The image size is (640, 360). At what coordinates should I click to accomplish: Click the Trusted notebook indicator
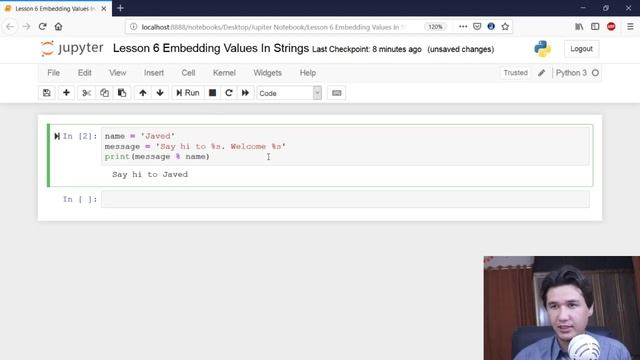pos(516,73)
